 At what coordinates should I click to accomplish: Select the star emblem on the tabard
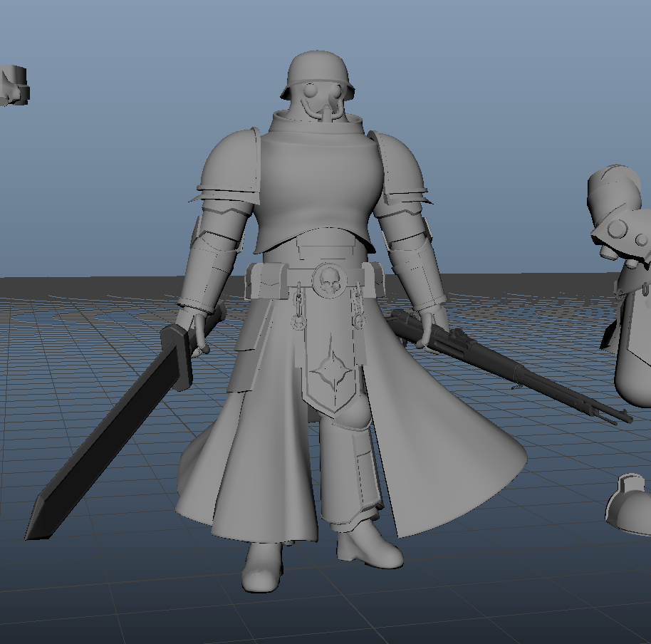[333, 370]
